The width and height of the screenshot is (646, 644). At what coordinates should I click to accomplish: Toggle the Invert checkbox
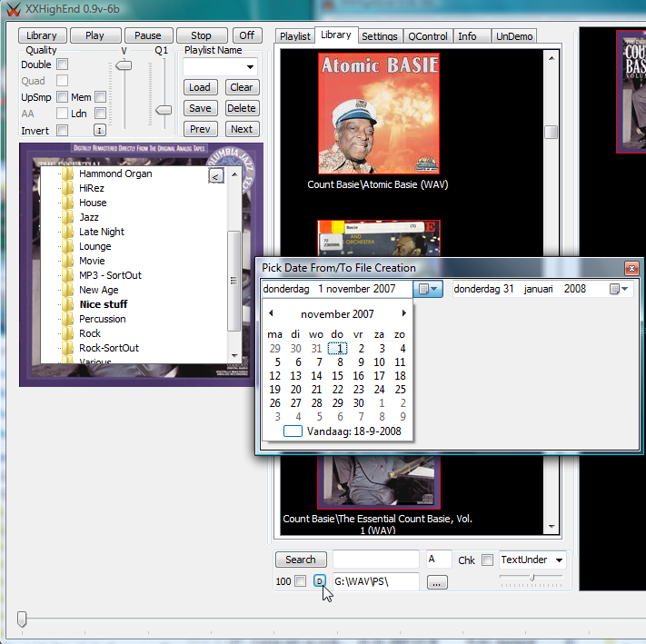coord(62,131)
